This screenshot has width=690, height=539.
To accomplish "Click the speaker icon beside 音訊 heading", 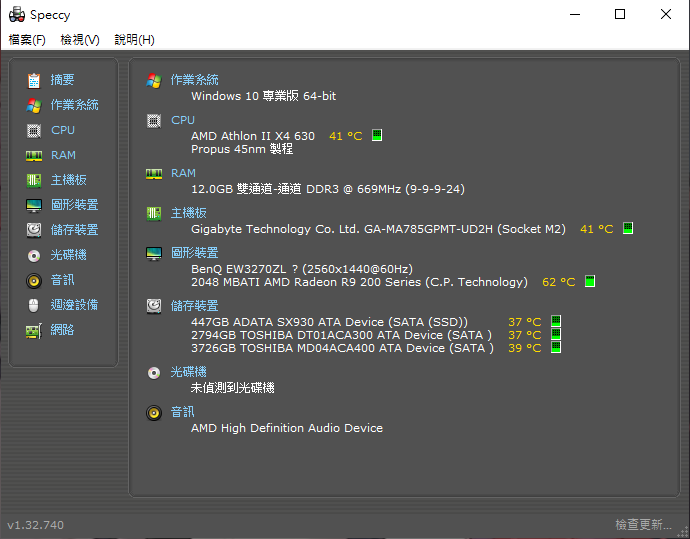I will (154, 413).
